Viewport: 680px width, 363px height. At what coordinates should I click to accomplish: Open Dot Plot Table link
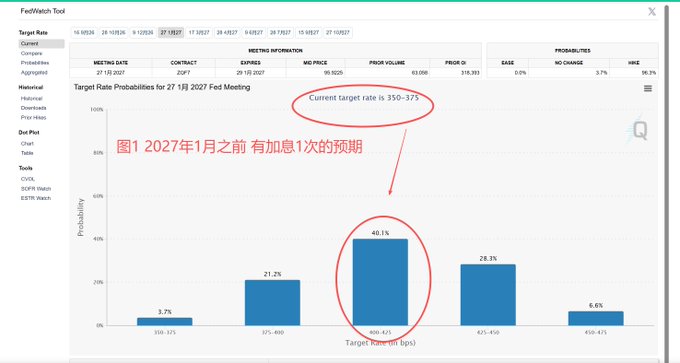point(27,153)
